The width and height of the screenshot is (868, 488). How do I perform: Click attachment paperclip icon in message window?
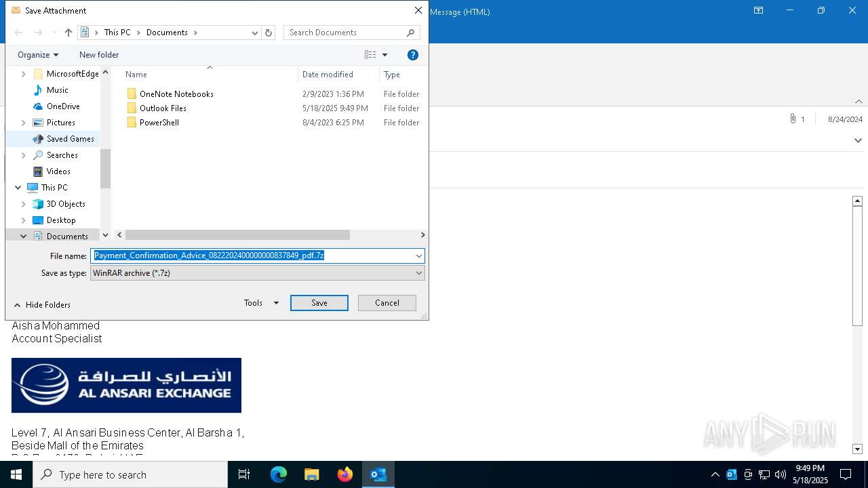click(792, 119)
